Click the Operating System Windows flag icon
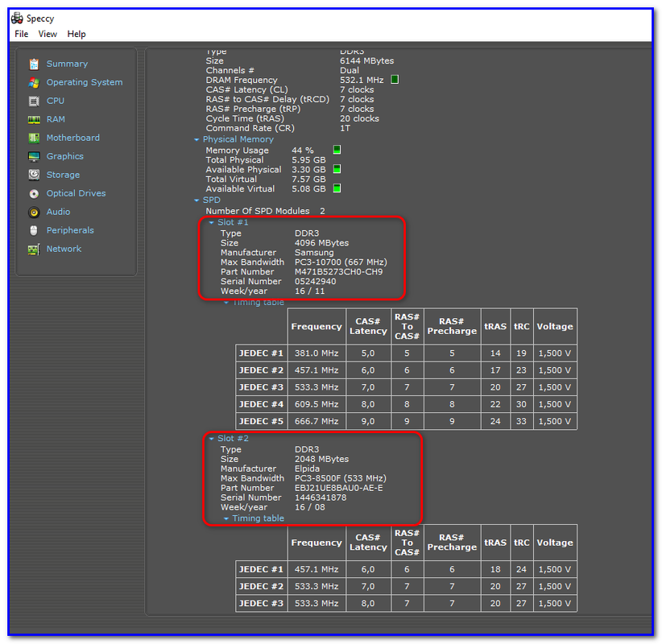Image resolution: width=662 pixels, height=644 pixels. coord(34,83)
